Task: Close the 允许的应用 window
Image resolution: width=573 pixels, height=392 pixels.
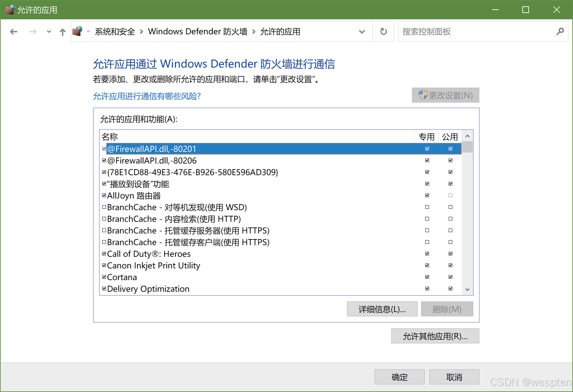Action: pos(556,10)
